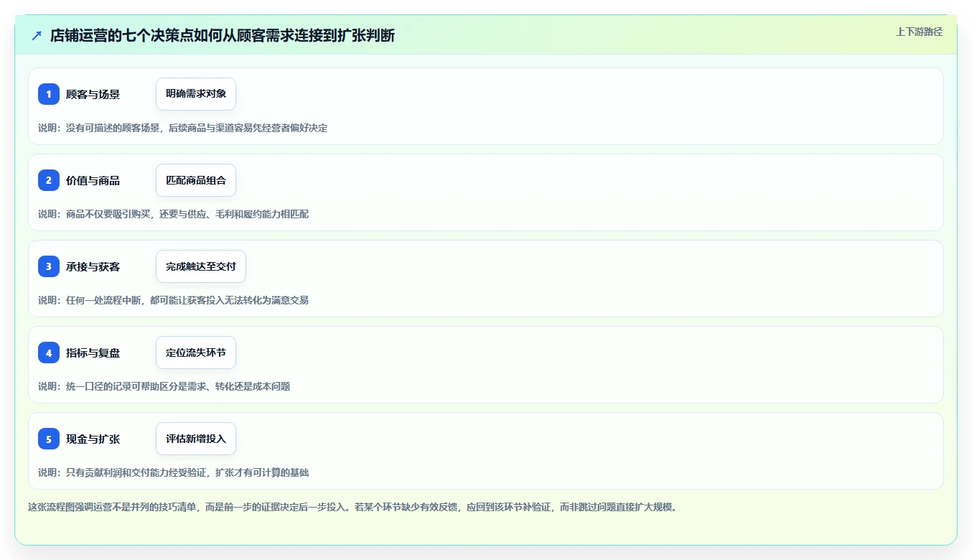Select the 匹配商品组合 chip

(x=196, y=180)
